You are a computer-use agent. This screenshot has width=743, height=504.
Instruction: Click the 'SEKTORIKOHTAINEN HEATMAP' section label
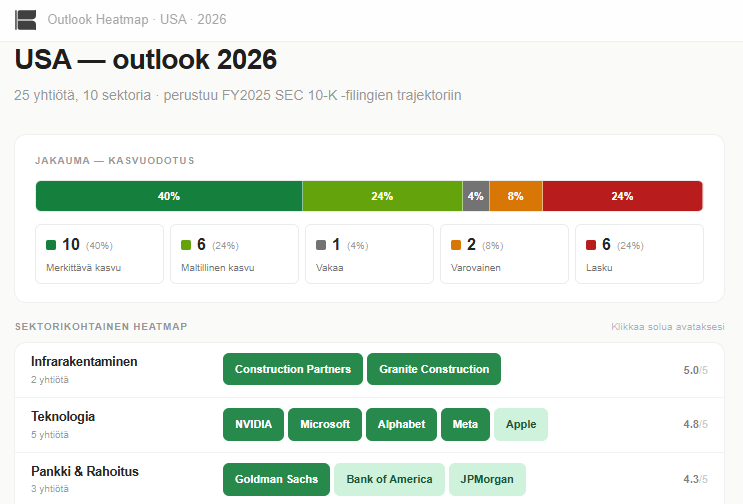coord(101,326)
